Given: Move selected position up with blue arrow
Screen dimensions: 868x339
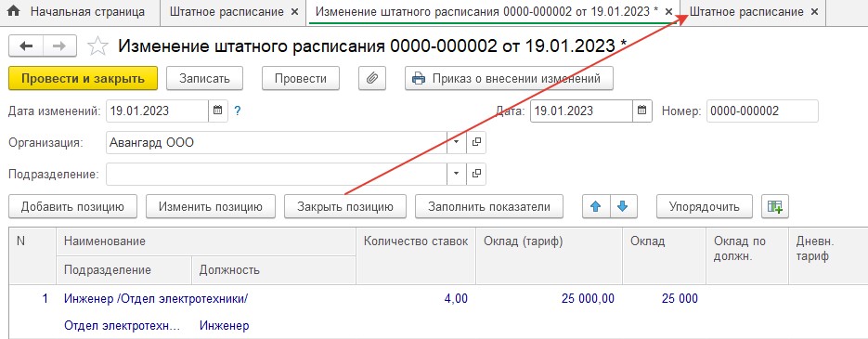Looking at the screenshot, I should (x=596, y=206).
